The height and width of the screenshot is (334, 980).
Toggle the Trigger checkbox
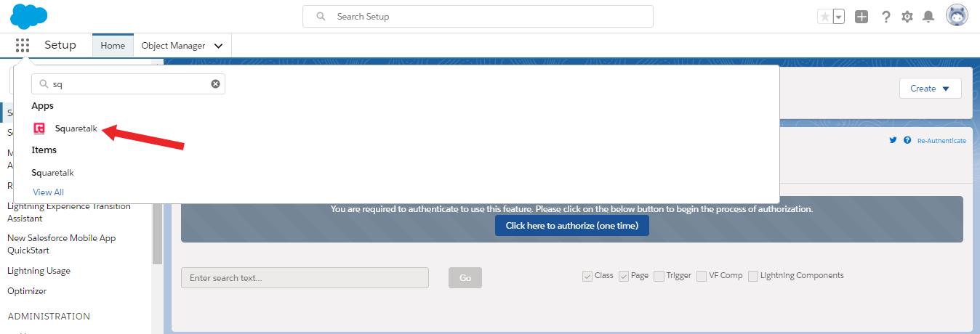click(x=659, y=276)
